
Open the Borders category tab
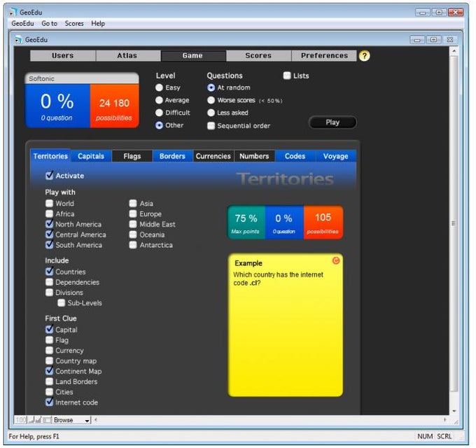tap(172, 156)
